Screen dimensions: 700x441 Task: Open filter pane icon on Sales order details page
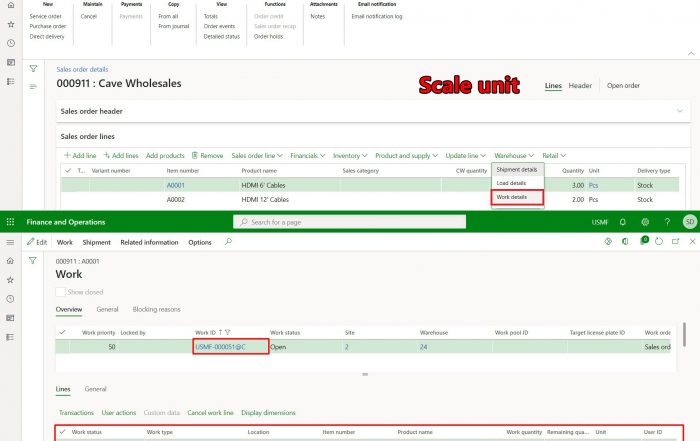(33, 69)
